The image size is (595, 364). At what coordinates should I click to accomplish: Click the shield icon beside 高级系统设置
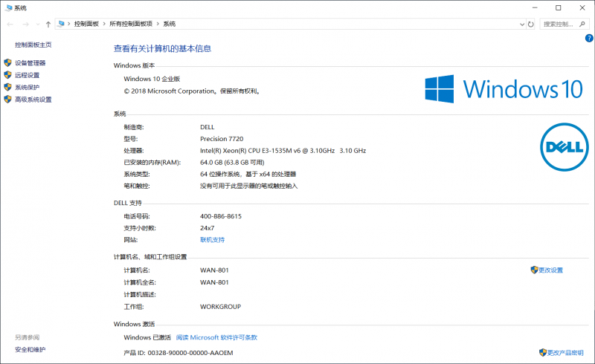click(7, 99)
